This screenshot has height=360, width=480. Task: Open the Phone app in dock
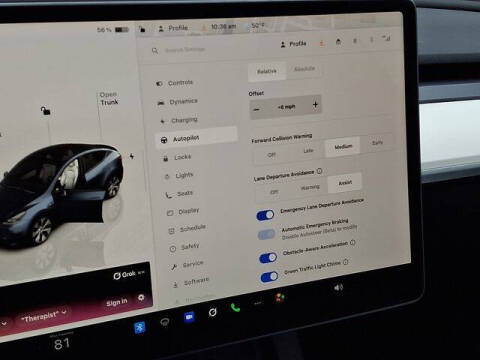coord(236,308)
